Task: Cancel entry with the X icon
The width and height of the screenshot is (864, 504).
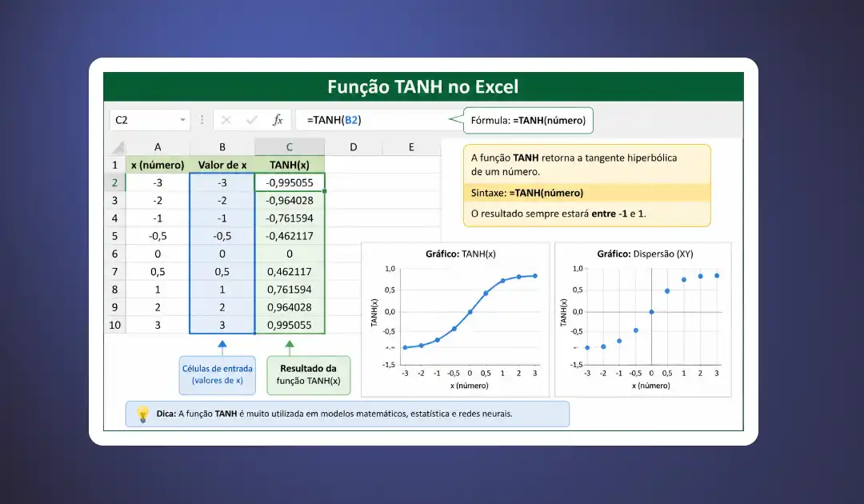Action: 226,120
